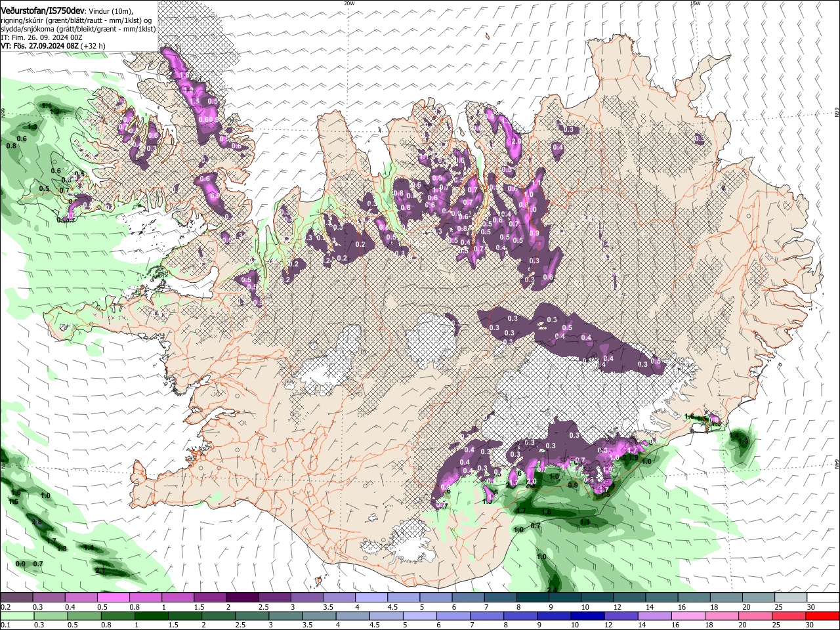The height and width of the screenshot is (630, 840).
Task: Click the deep blue 10 swatch in lower legend row
Action: click(x=587, y=616)
